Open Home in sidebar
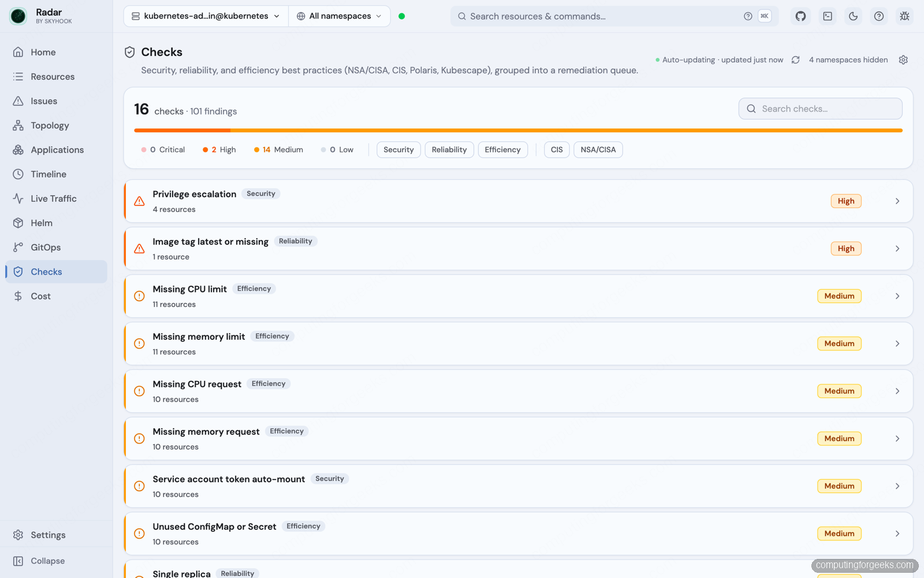 point(56,52)
